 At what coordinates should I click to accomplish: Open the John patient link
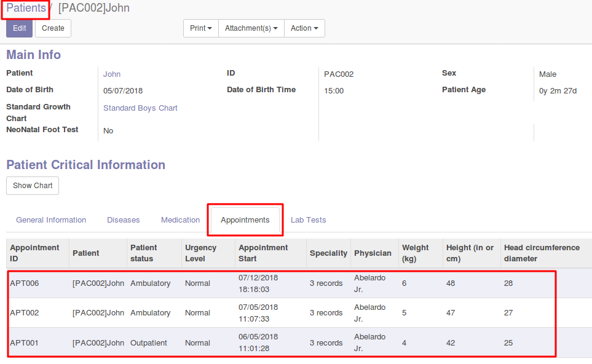(x=112, y=74)
